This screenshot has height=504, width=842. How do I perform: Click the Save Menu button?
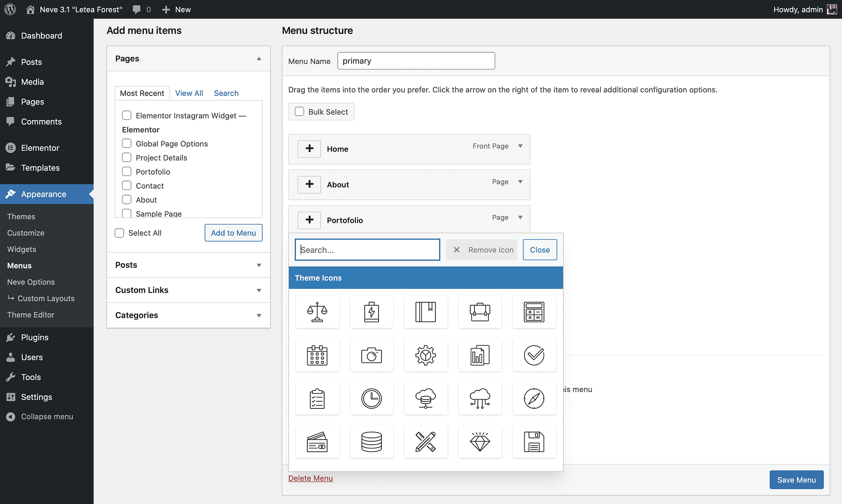coord(797,480)
